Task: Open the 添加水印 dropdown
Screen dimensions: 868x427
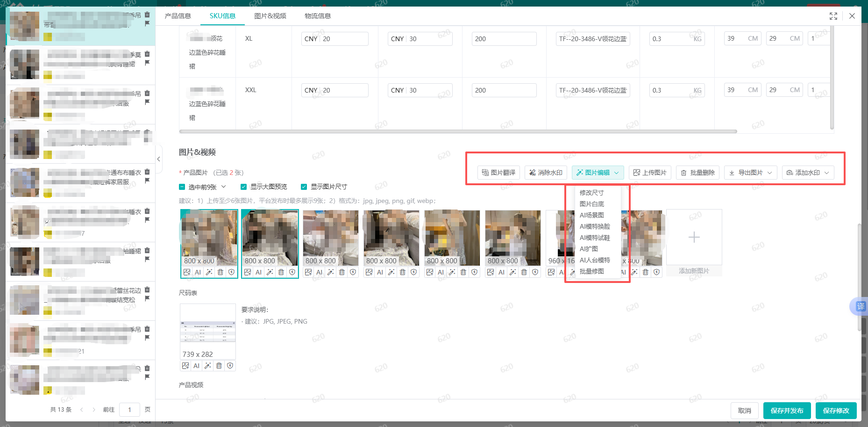Action: (x=808, y=173)
